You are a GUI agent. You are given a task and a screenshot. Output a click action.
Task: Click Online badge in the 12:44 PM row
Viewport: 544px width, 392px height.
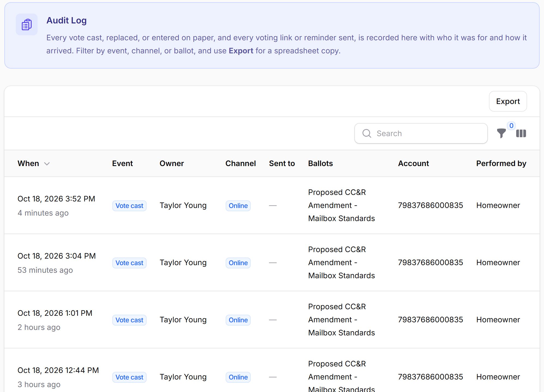238,377
